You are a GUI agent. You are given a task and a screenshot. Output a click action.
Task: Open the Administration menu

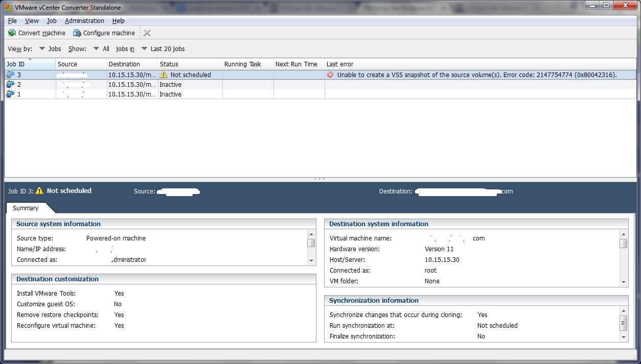pyautogui.click(x=84, y=21)
